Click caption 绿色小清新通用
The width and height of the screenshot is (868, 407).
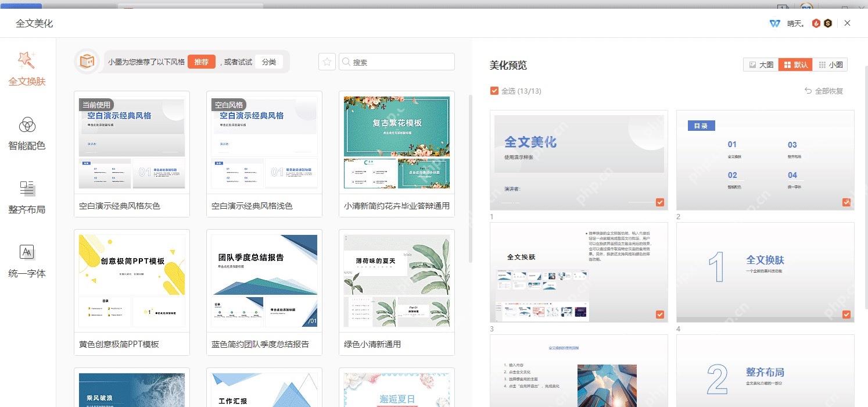(372, 344)
